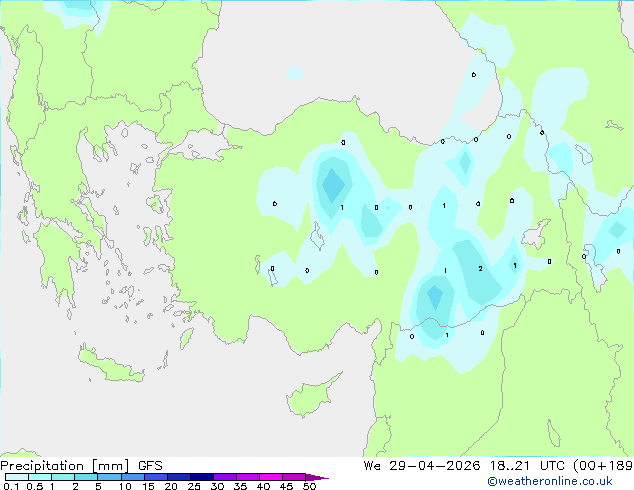
Task: Click the legend label '30'
Action: (217, 486)
